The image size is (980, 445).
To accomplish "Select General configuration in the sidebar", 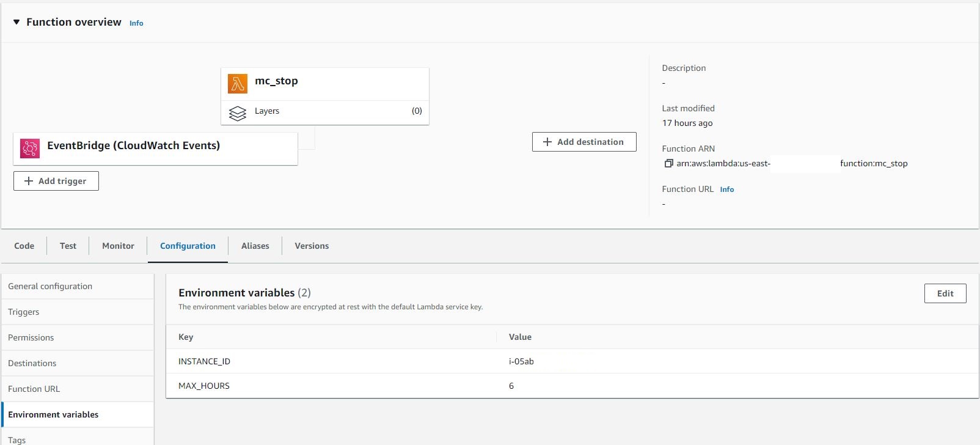I will coord(50,286).
